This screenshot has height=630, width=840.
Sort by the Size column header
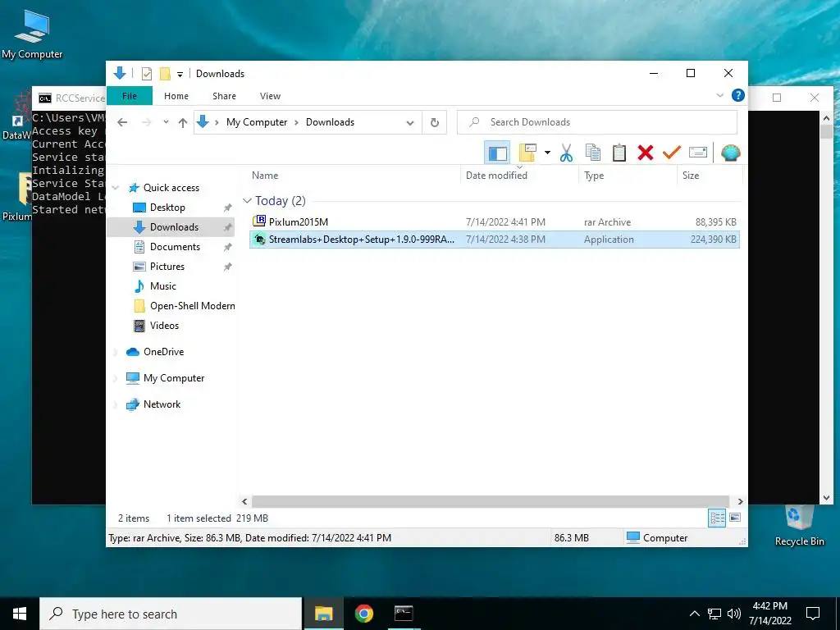pyautogui.click(x=710, y=176)
